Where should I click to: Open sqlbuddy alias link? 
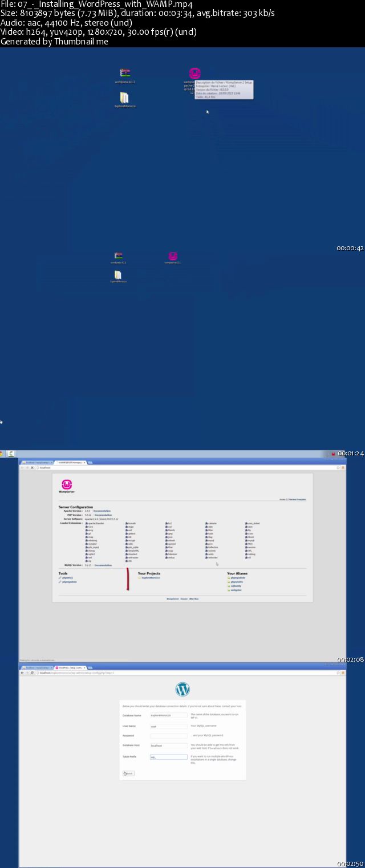tap(236, 586)
